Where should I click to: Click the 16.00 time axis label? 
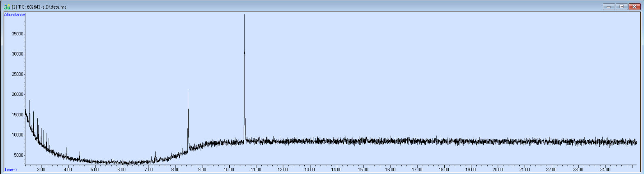coord(390,169)
